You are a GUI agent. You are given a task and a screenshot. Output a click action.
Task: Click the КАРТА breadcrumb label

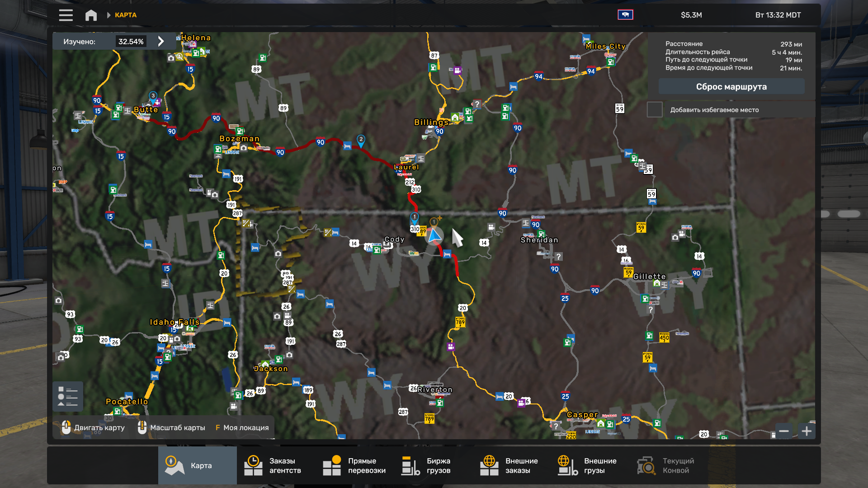(x=126, y=15)
